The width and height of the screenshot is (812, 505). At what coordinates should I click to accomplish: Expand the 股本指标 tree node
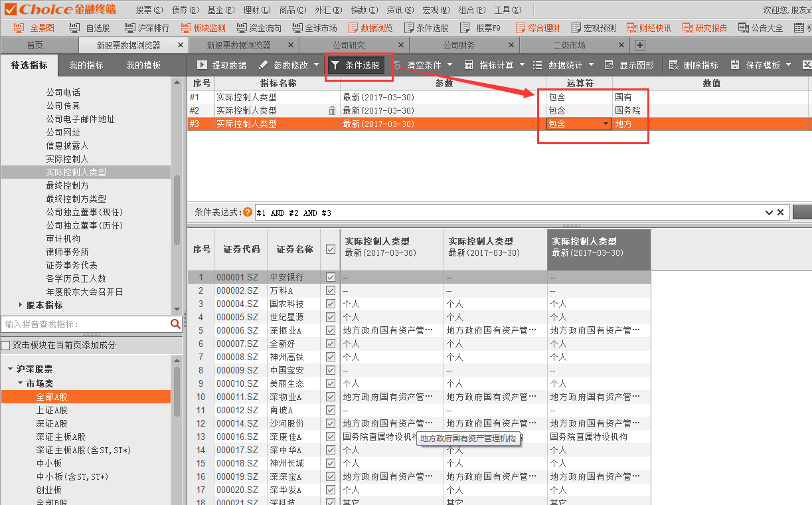click(20, 305)
